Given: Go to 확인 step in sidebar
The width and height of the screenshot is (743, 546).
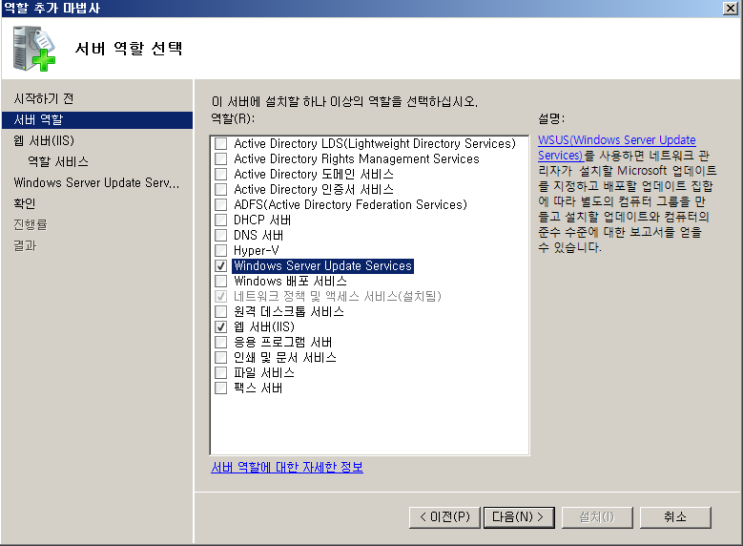Looking at the screenshot, I should [x=25, y=203].
